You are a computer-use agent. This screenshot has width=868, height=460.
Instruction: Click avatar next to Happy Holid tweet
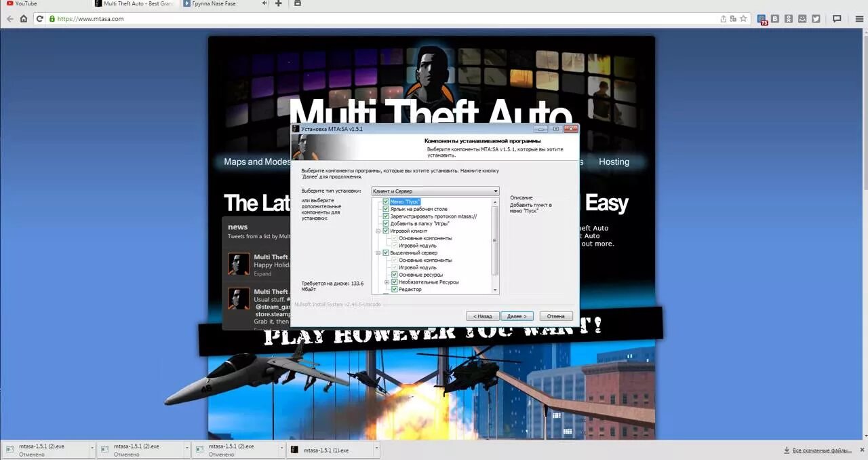coord(239,264)
